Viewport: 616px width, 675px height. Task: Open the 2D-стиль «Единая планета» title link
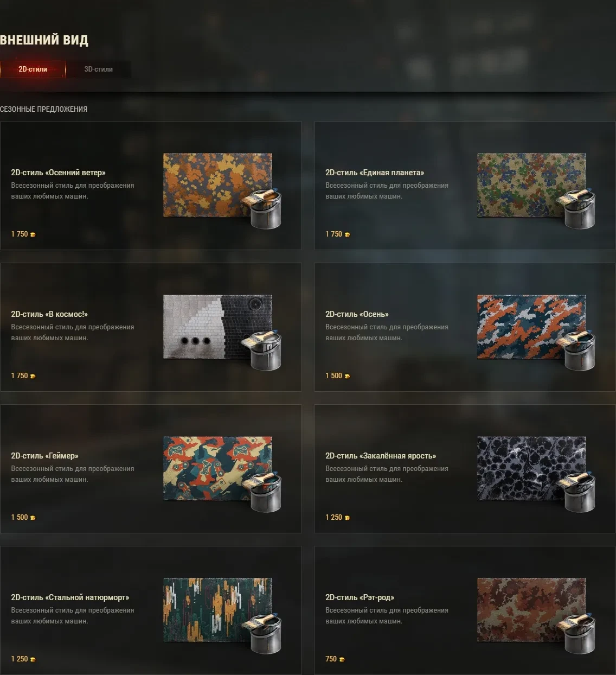[x=375, y=173]
